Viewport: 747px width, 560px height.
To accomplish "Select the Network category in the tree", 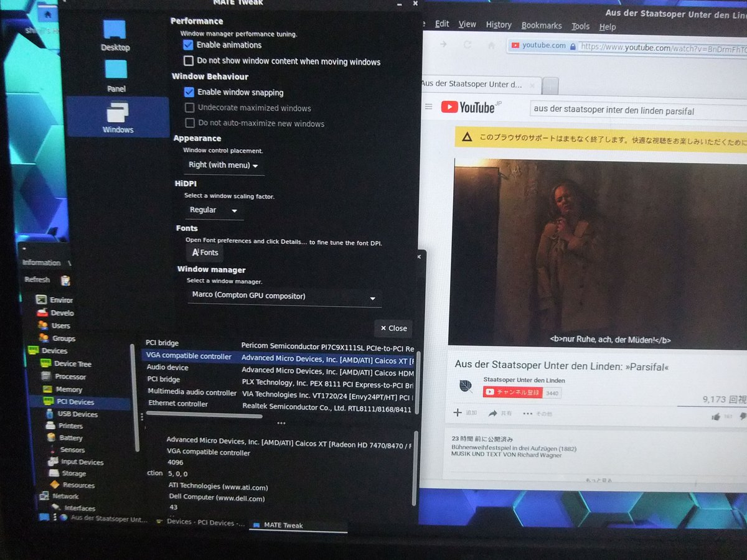I will pyautogui.click(x=59, y=497).
